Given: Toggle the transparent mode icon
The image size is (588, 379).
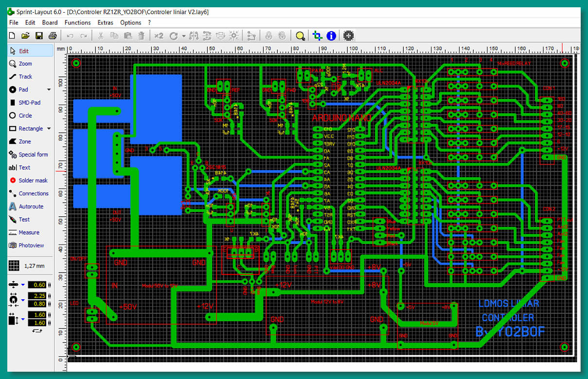Looking at the screenshot, I should pyautogui.click(x=318, y=35).
